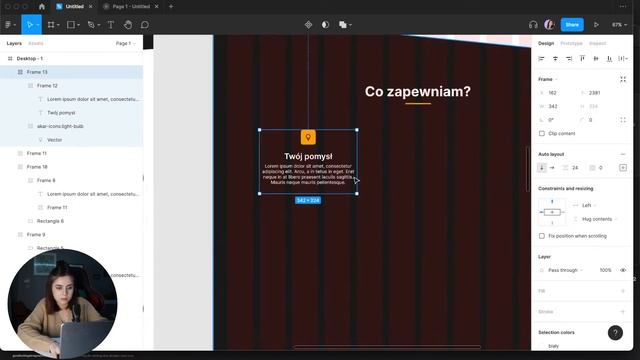Open the Left horizontal constraint dropdown

589,205
